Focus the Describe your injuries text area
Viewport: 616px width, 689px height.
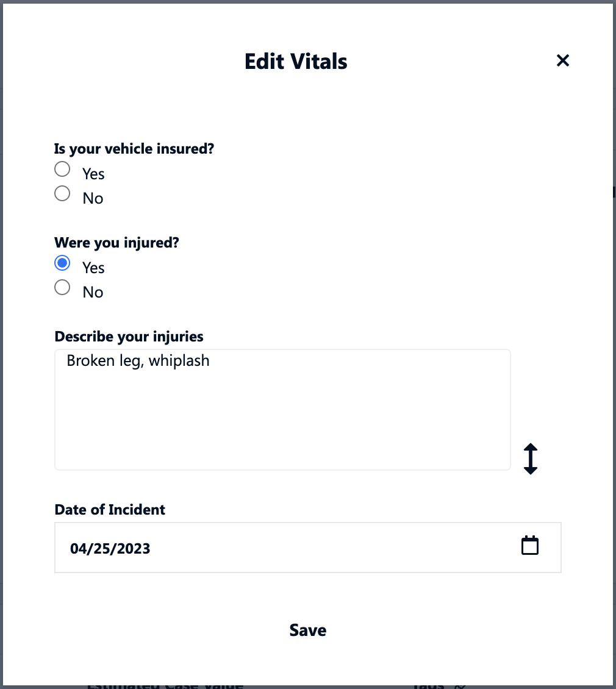pos(282,410)
